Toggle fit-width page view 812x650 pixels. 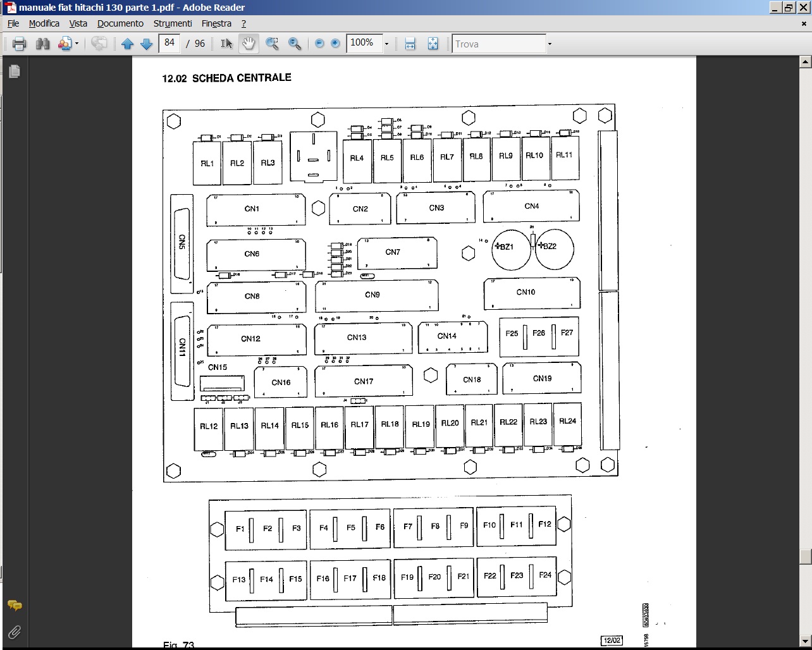click(x=410, y=44)
